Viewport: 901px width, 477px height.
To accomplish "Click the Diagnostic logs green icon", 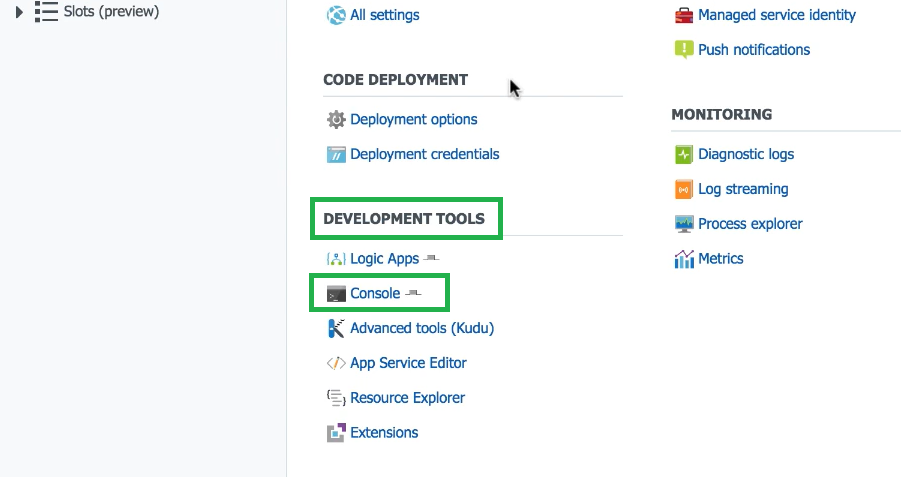I will tap(684, 154).
